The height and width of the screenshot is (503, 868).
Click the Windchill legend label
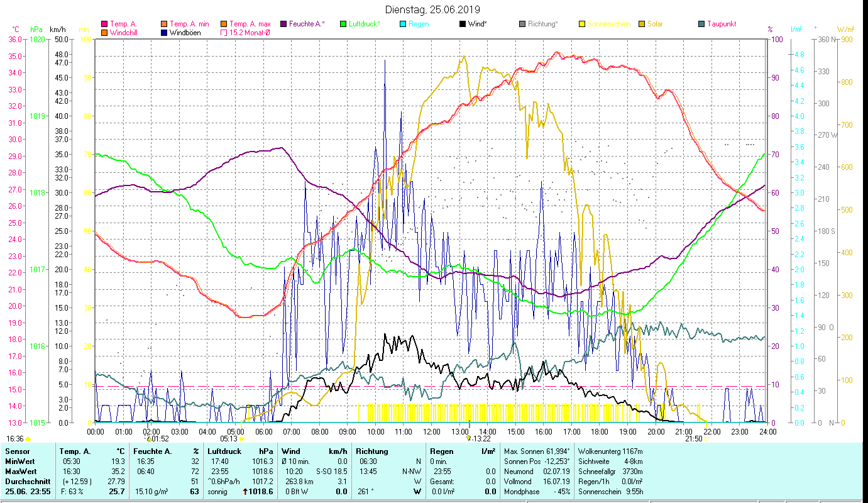point(125,33)
